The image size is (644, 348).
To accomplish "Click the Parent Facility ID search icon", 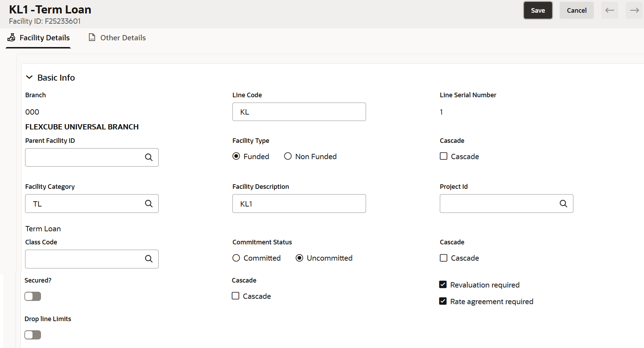I will 149,157.
